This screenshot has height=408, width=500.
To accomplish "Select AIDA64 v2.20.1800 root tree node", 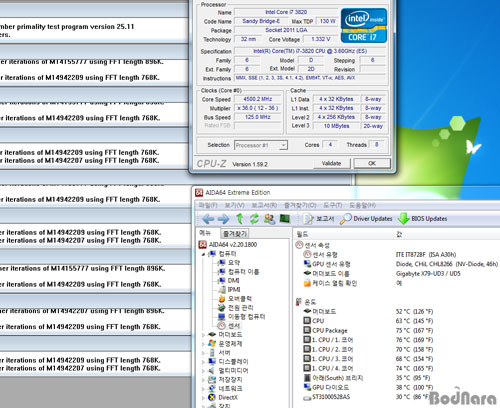I will click(x=228, y=245).
